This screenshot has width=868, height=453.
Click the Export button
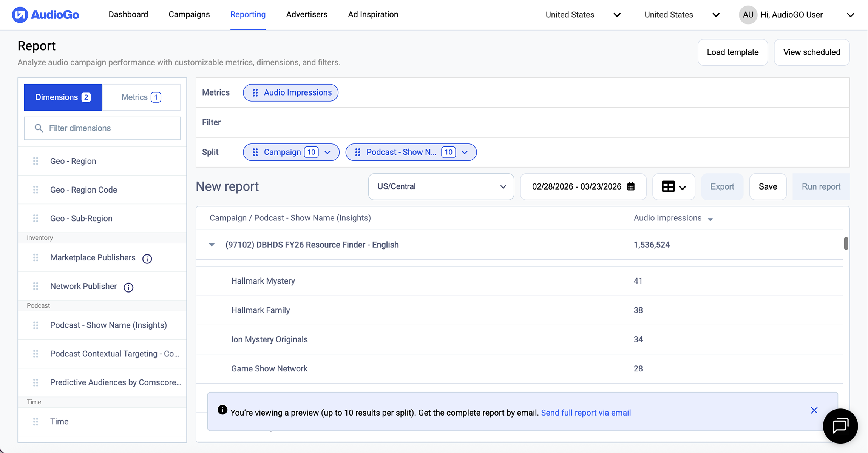pos(722,186)
